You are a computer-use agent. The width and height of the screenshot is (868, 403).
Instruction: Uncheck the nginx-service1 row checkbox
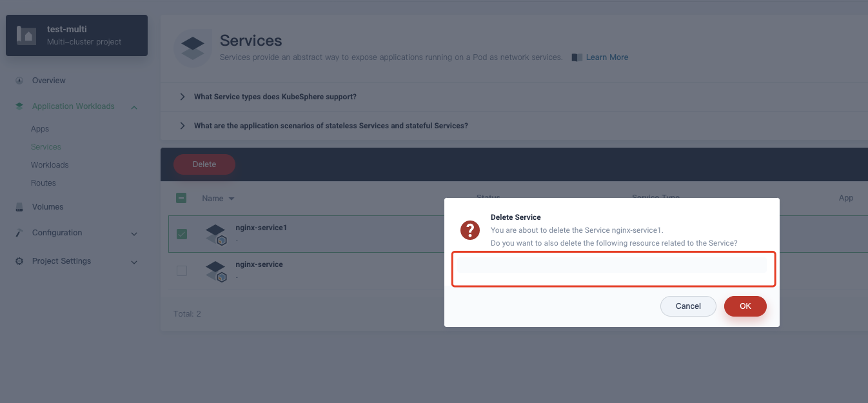[x=181, y=234]
